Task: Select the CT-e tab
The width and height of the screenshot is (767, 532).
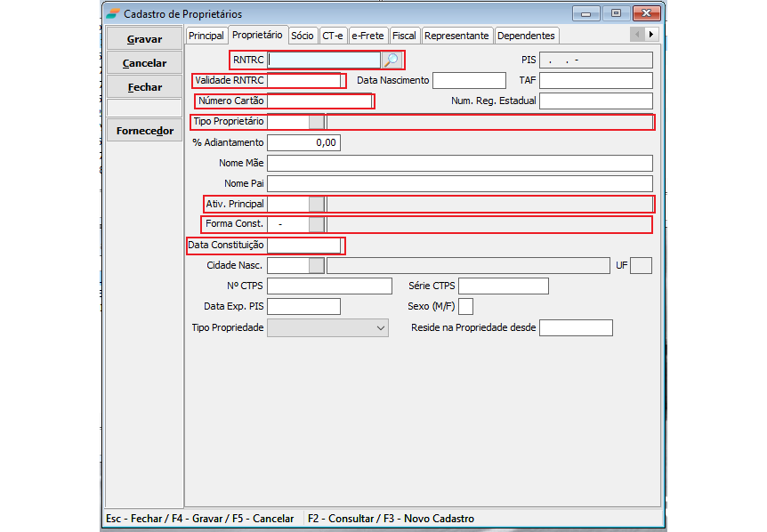Action: point(332,36)
